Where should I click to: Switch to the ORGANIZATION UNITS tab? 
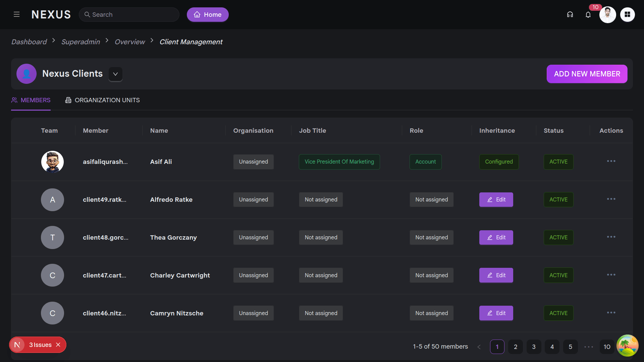click(x=103, y=100)
